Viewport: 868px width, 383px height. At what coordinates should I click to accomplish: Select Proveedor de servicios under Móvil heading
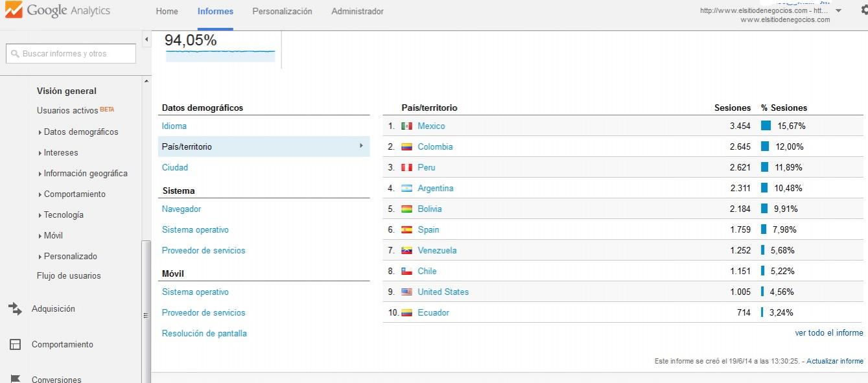[x=204, y=313]
